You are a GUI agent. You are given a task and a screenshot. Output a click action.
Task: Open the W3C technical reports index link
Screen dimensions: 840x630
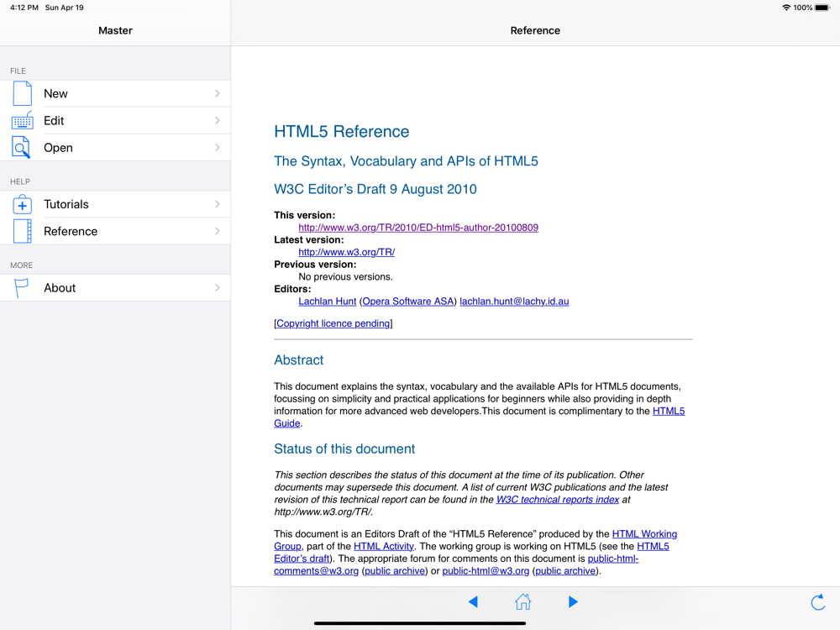pyautogui.click(x=558, y=499)
